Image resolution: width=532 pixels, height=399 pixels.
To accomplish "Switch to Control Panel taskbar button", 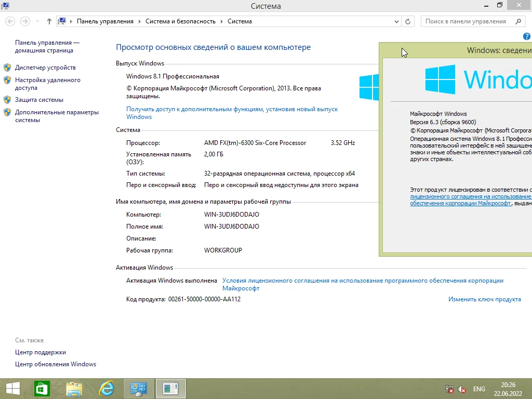I will [138, 389].
